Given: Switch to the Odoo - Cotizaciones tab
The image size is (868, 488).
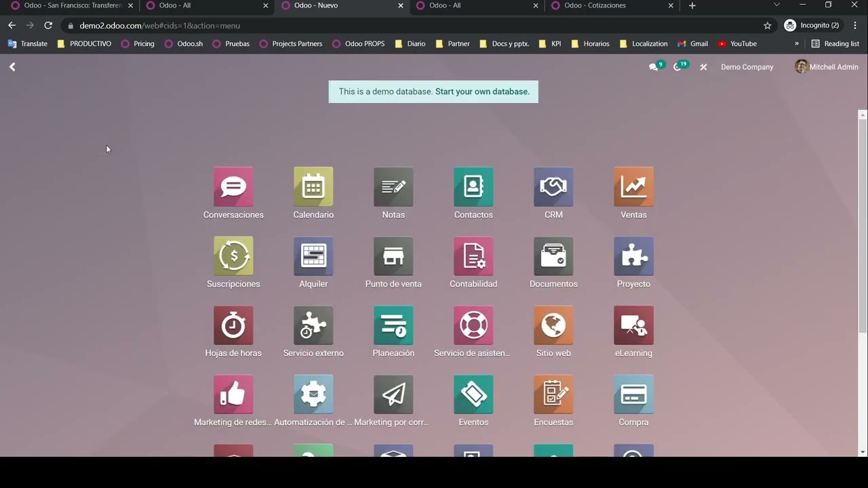Looking at the screenshot, I should pyautogui.click(x=613, y=5).
